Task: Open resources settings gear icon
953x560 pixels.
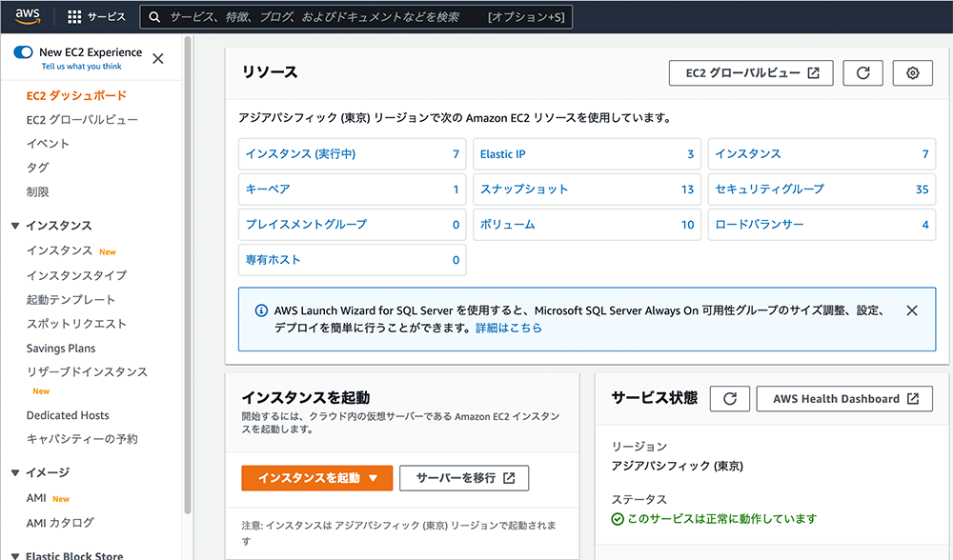Action: coord(912,73)
